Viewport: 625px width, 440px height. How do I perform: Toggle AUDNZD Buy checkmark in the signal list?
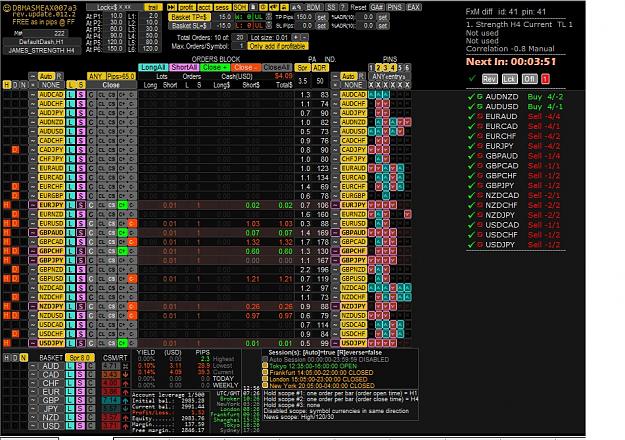coord(471,96)
